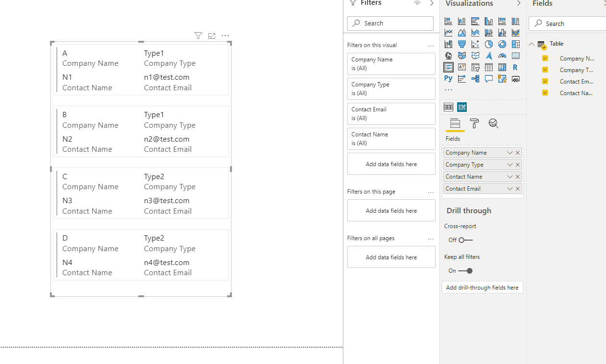Viewport: 606px width, 364px height.
Task: Uncheck the Contact Email field checkbox
Action: 545,81
